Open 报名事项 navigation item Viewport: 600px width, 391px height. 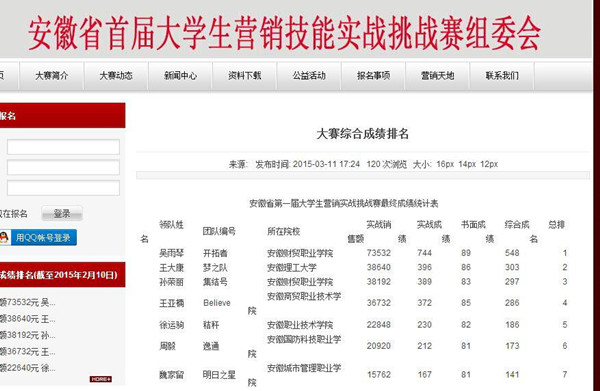click(373, 76)
